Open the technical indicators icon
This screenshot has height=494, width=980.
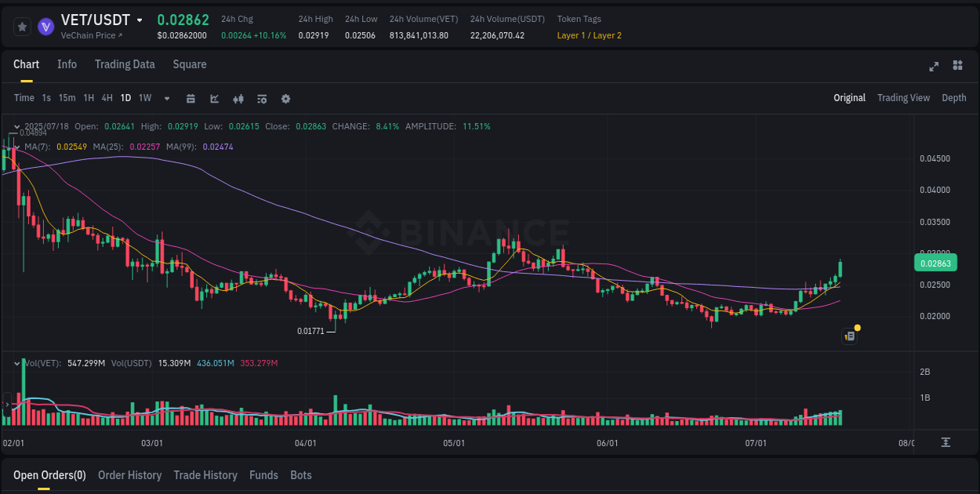[x=238, y=99]
